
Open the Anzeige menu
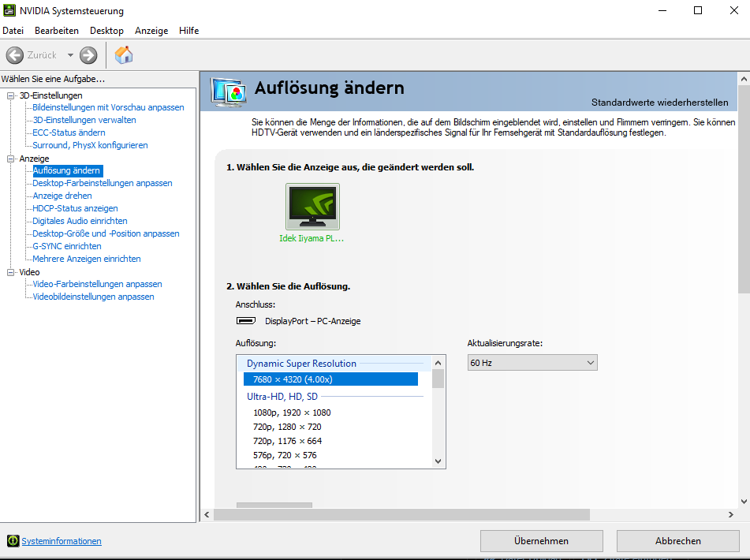tap(151, 31)
